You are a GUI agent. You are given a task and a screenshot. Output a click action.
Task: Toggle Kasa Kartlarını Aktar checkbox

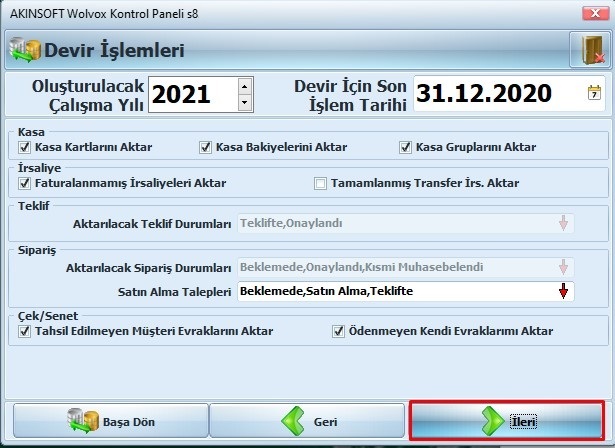point(24,148)
